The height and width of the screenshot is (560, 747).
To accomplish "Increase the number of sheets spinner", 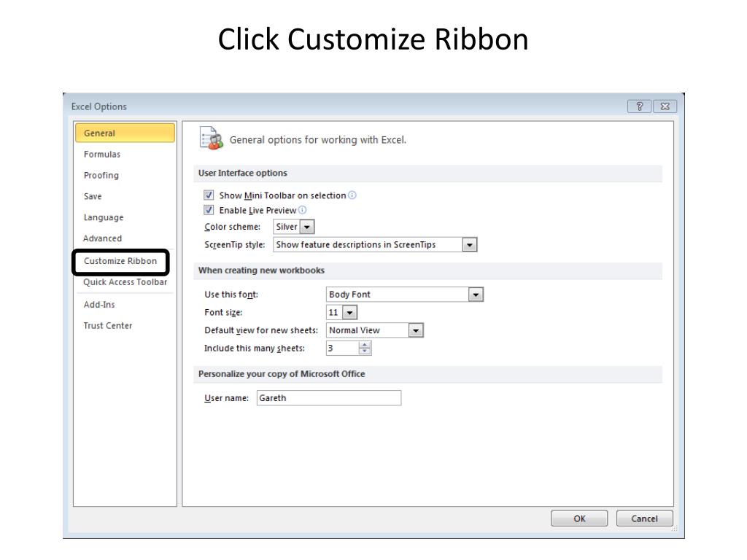I will pyautogui.click(x=365, y=345).
